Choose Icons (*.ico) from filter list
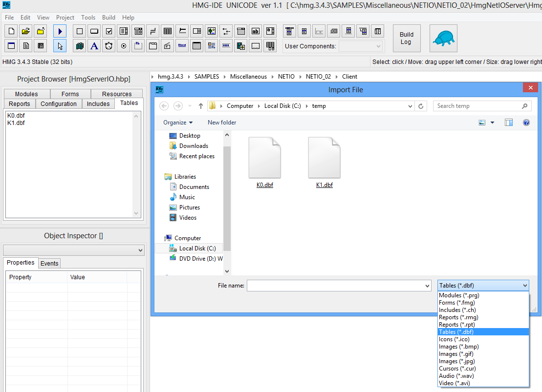Image resolution: width=542 pixels, height=392 pixels. pos(454,339)
